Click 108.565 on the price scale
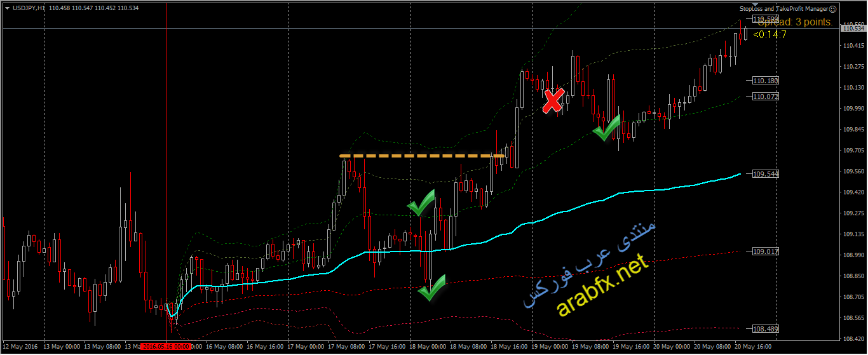868x355 pixels. tap(853, 318)
